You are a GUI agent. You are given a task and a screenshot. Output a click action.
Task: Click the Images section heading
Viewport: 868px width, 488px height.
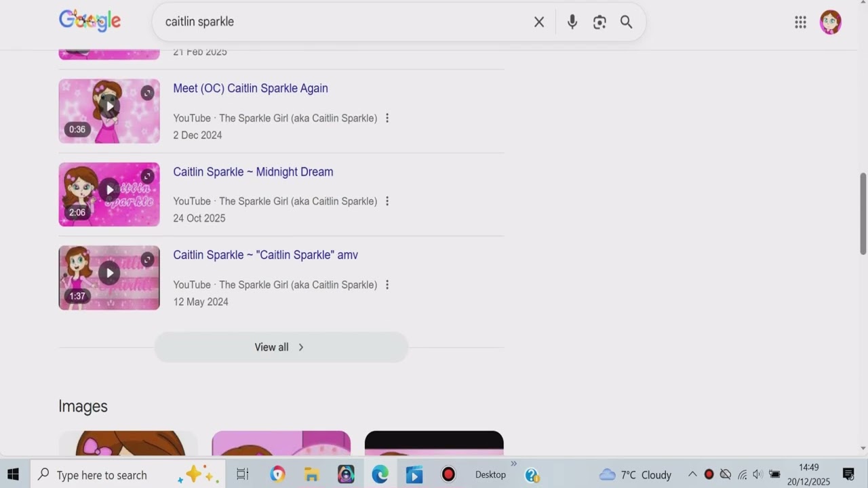pos(83,406)
